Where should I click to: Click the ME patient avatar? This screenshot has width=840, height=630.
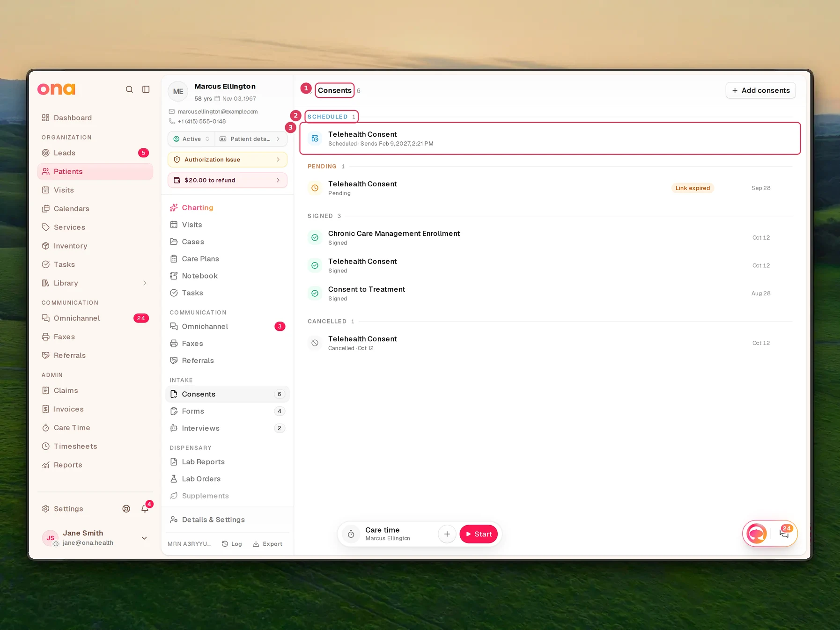(178, 92)
